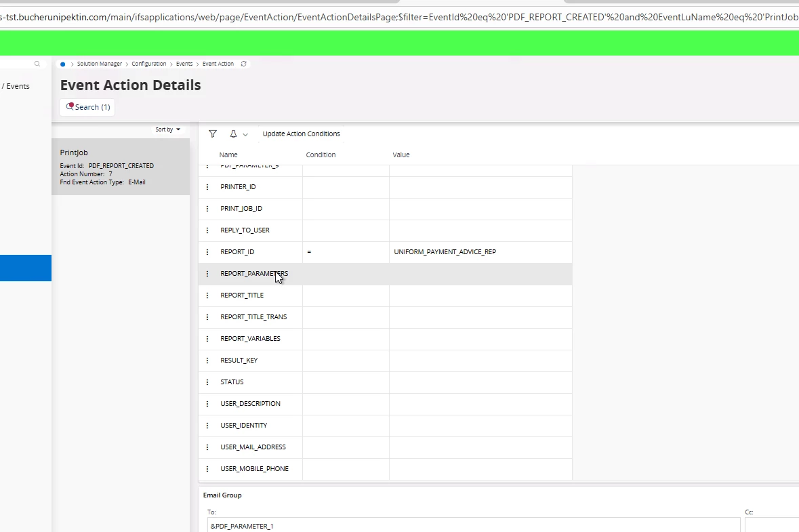Select the PrintJob record card
Viewport: 799px width, 532px height.
[x=121, y=167]
